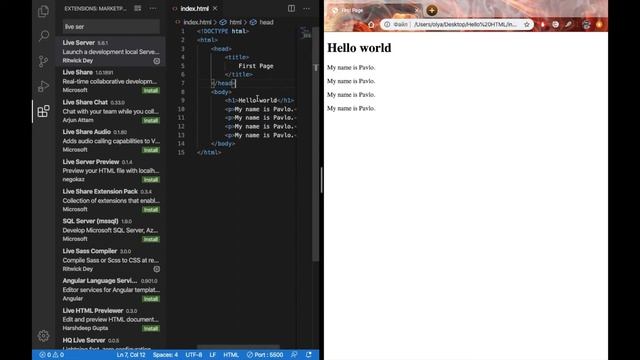Click the Port: 5500 Live Server status item
Image resolution: width=640 pixels, height=360 pixels.
[x=265, y=355]
